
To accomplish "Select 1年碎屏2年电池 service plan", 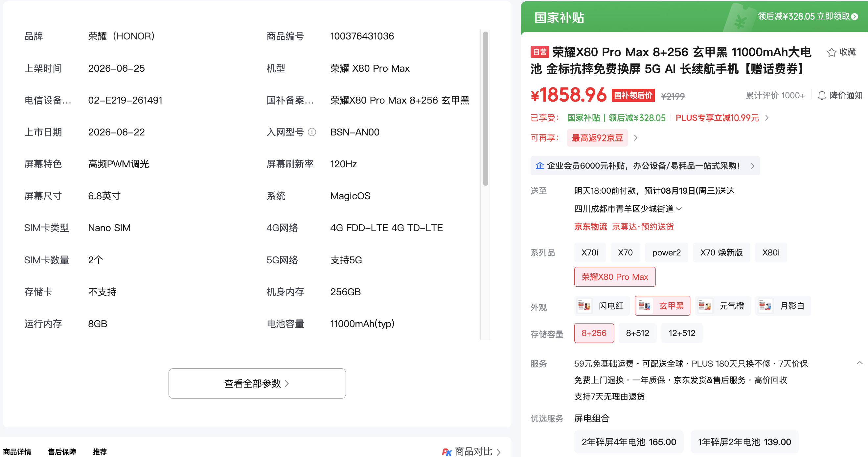I will point(744,442).
